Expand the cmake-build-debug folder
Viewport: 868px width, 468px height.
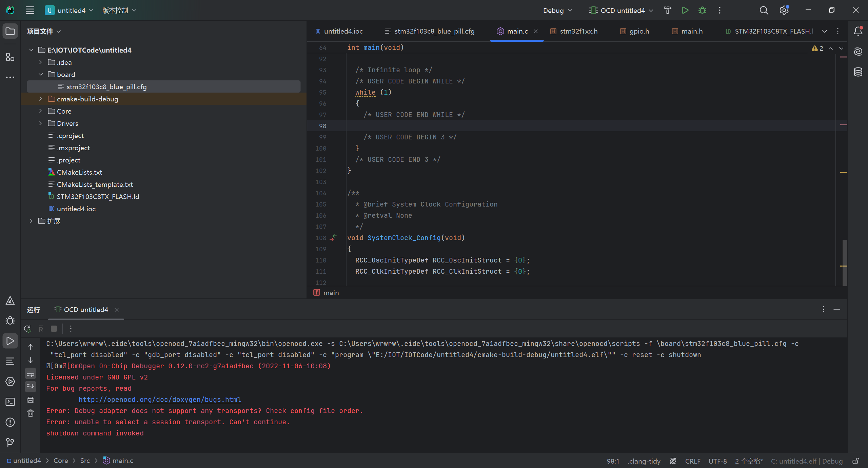(x=40, y=99)
